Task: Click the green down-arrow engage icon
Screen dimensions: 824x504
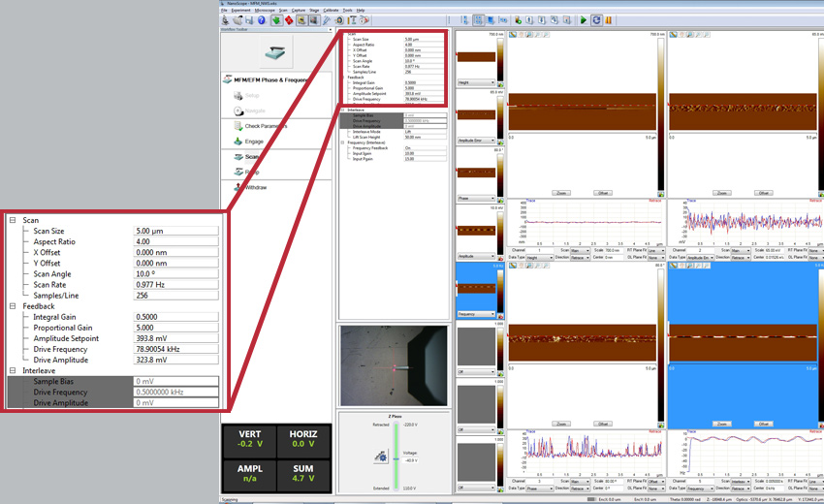Action: click(x=276, y=20)
